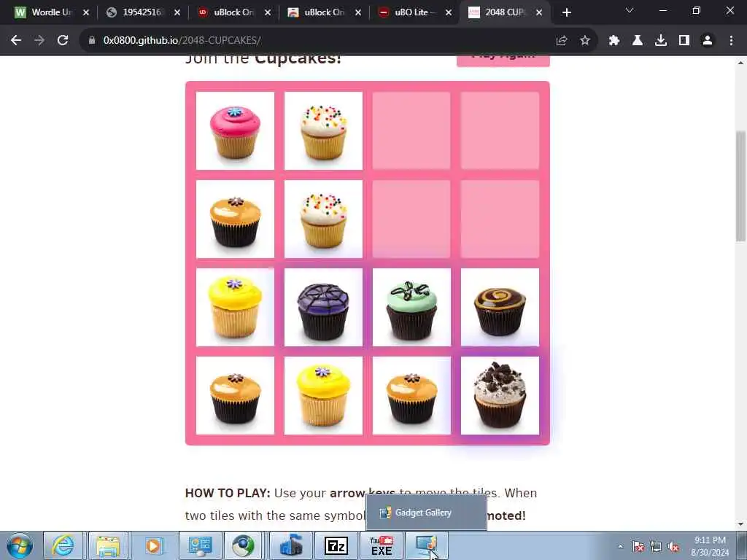Open the Extensions puzzle icon
Viewport: 747px width, 560px height.
coord(614,41)
